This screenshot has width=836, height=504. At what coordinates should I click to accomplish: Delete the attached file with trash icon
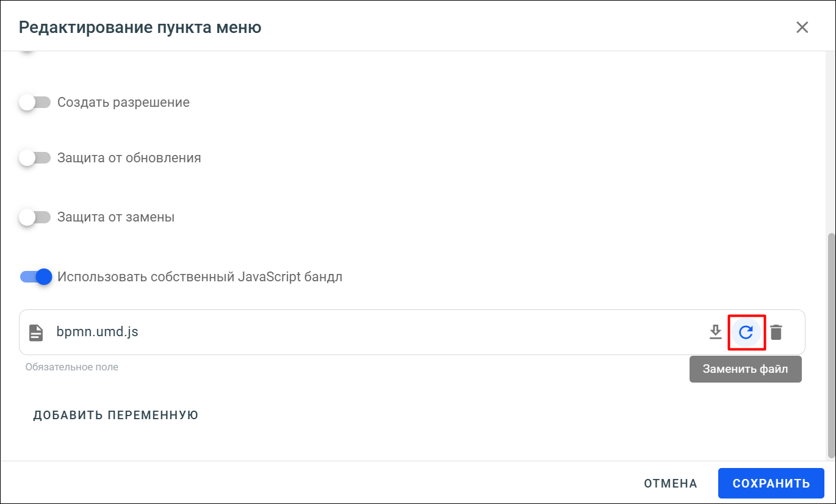click(x=776, y=332)
